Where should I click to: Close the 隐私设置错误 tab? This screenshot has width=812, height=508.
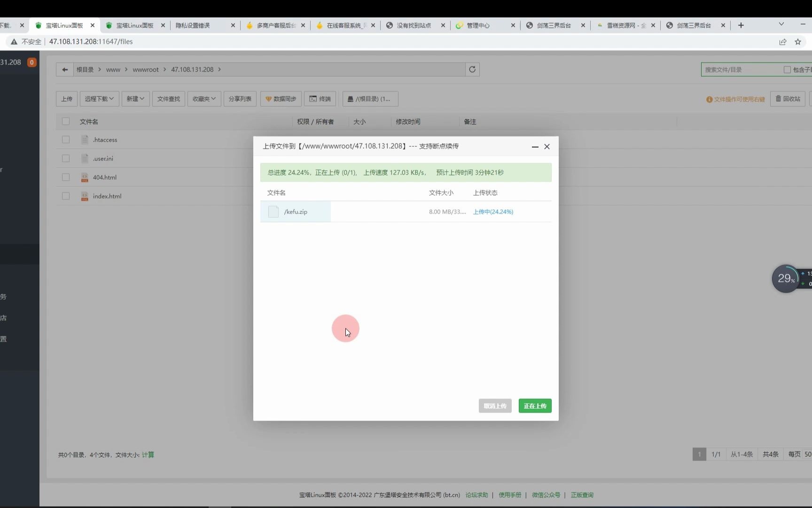tap(233, 25)
